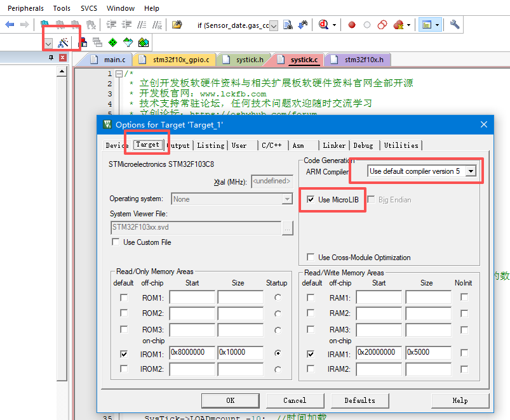The height and width of the screenshot is (420, 510).
Task: Click the dialog Help button
Action: [460, 400]
